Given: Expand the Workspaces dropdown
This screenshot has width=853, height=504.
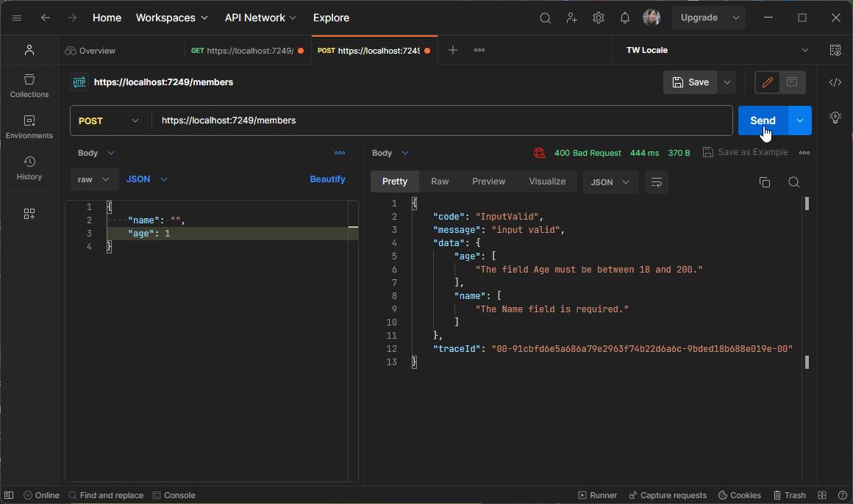Looking at the screenshot, I should pos(172,18).
